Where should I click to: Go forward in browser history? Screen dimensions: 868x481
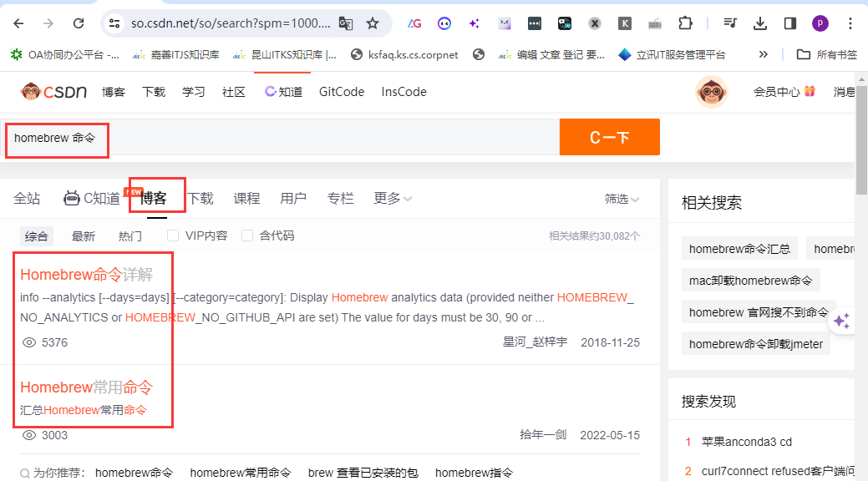(48, 23)
